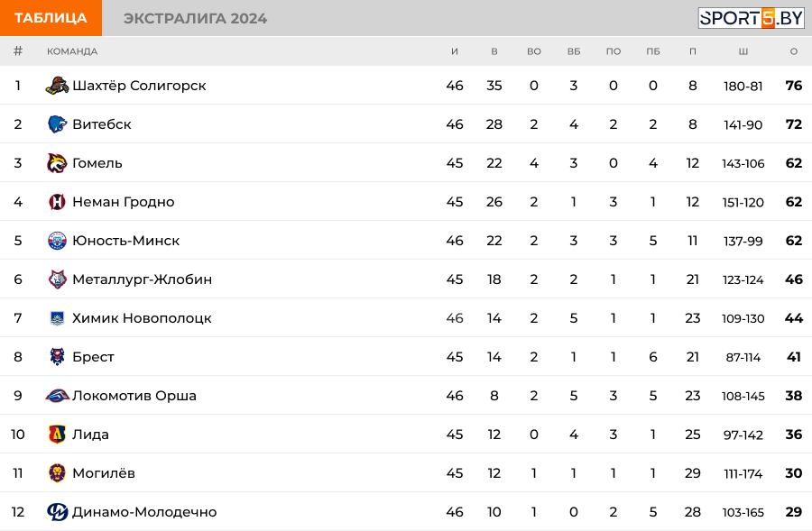Screen dimensions: 812x531
Task: Sort by the КОМАНДА column header
Action: [x=72, y=51]
